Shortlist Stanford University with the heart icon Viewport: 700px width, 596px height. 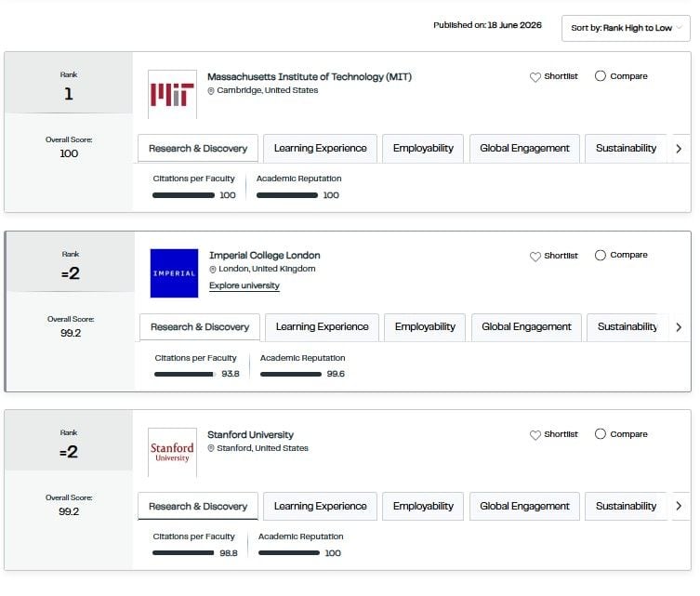[x=535, y=434]
